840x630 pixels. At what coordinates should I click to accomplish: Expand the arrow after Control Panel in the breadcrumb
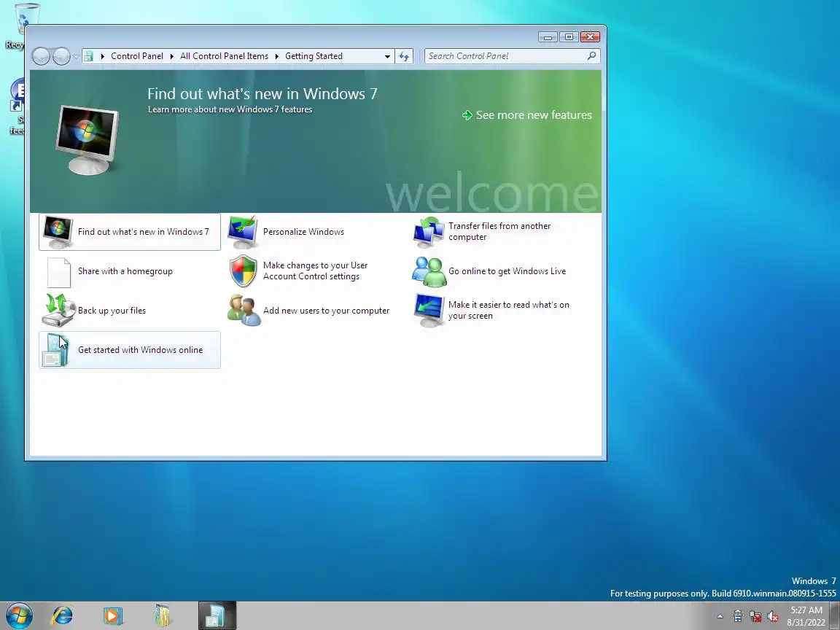172,56
